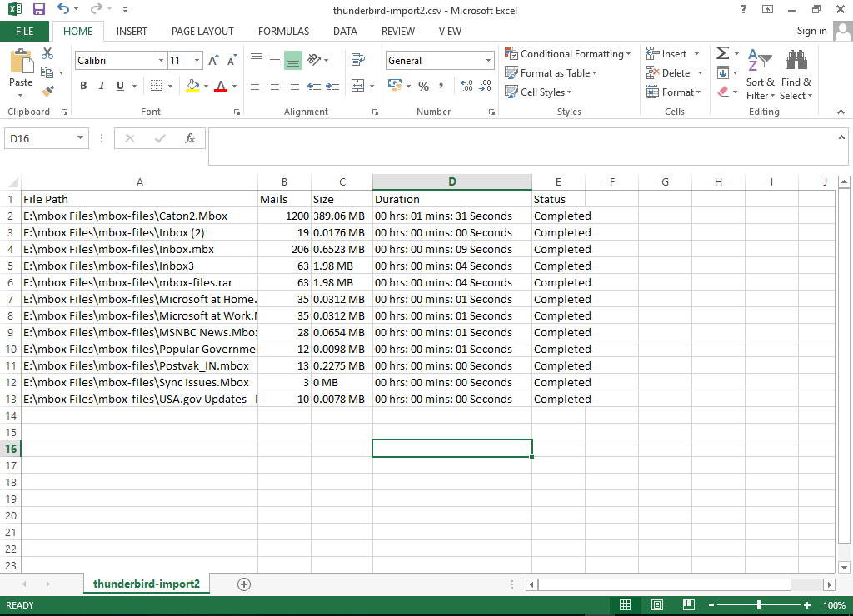Expand the Format as Table menu
The image size is (853, 616).
tap(551, 73)
